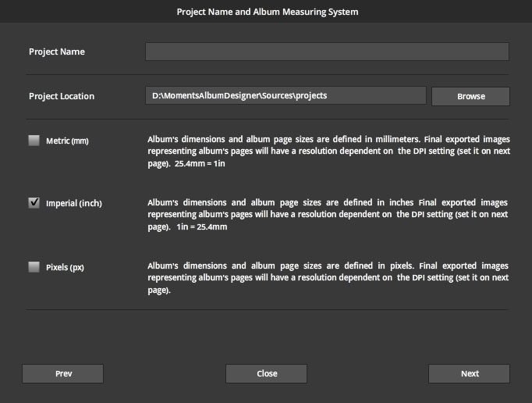The height and width of the screenshot is (403, 532).
Task: Click the '1in = 25.4mm' conversion text
Action: click(202, 226)
